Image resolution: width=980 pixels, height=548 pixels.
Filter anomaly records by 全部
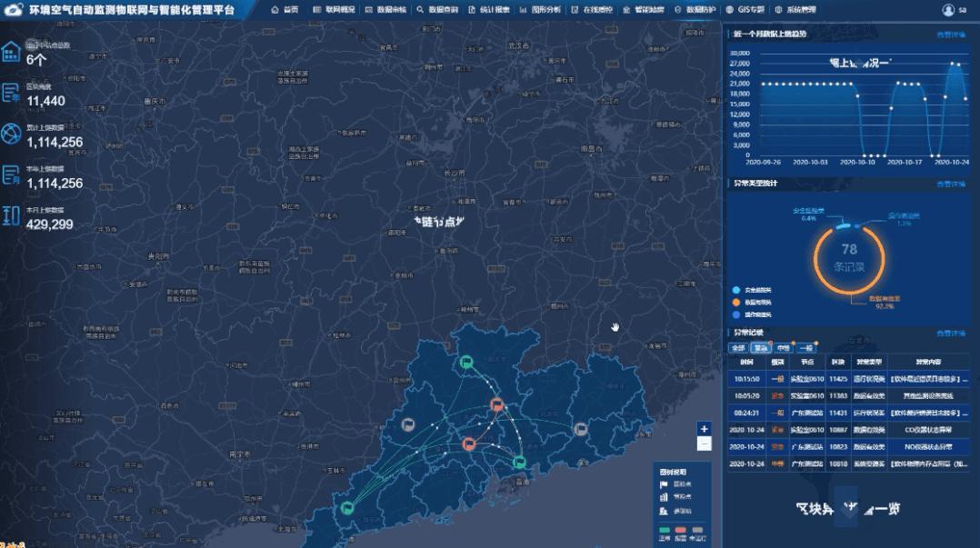pos(737,348)
